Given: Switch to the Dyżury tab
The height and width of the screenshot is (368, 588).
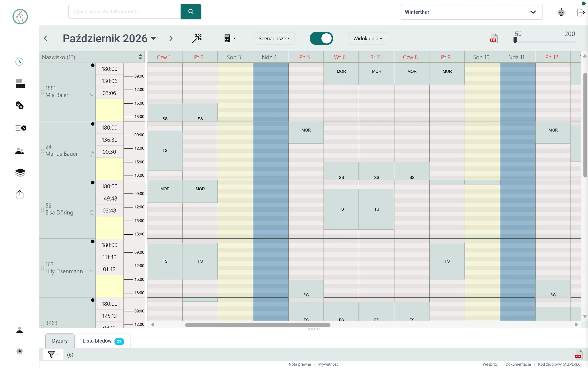Looking at the screenshot, I should 60,341.
